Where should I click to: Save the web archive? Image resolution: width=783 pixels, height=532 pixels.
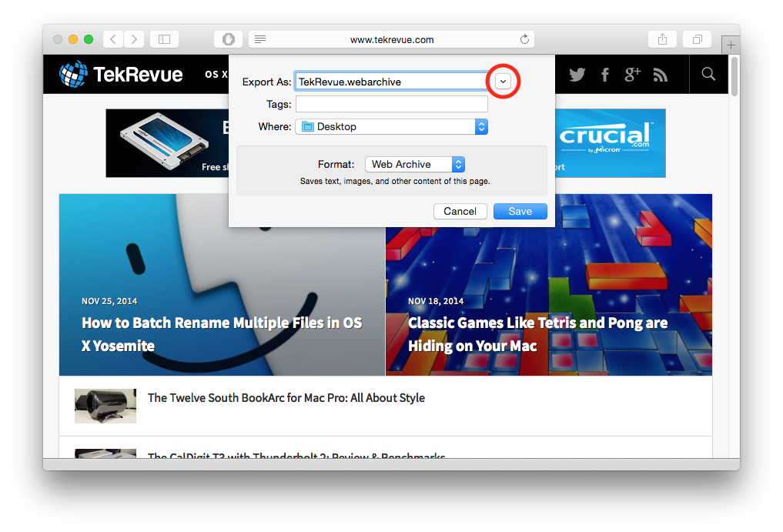pos(520,211)
